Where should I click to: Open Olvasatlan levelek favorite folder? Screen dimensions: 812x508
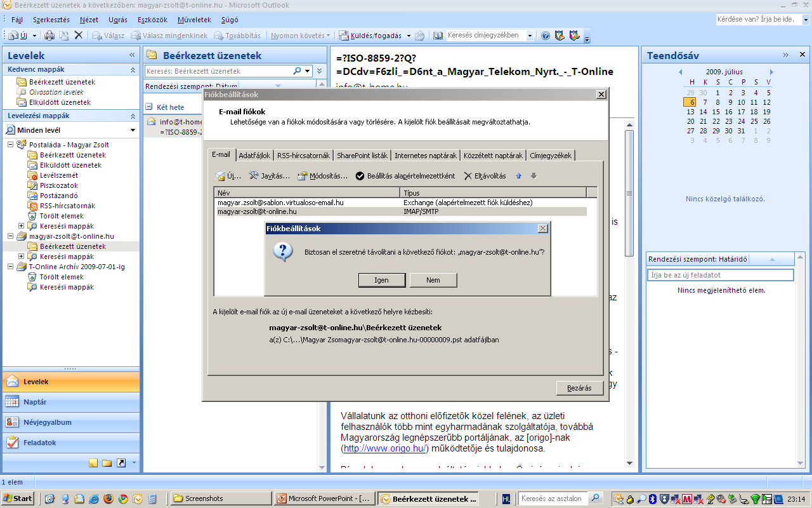(56, 92)
